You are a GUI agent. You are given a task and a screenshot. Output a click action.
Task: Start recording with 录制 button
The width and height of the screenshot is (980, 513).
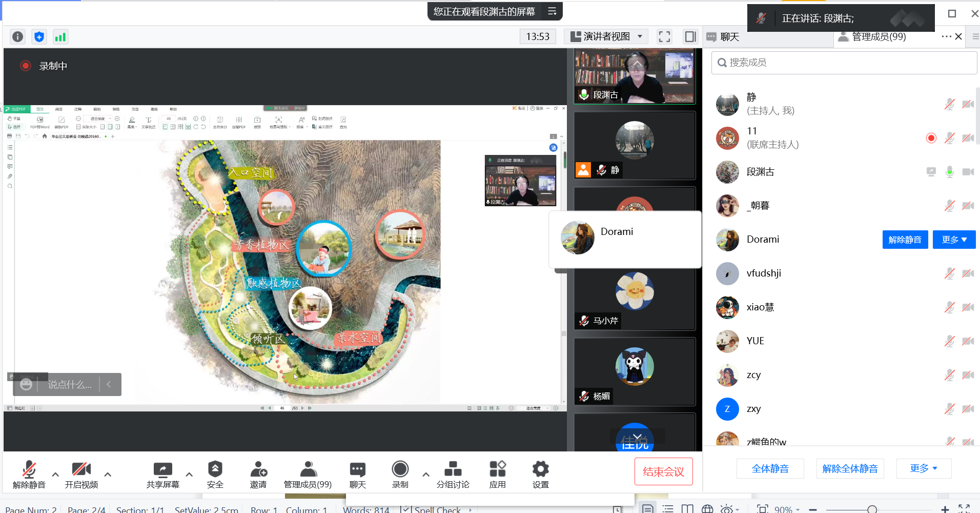[400, 475]
